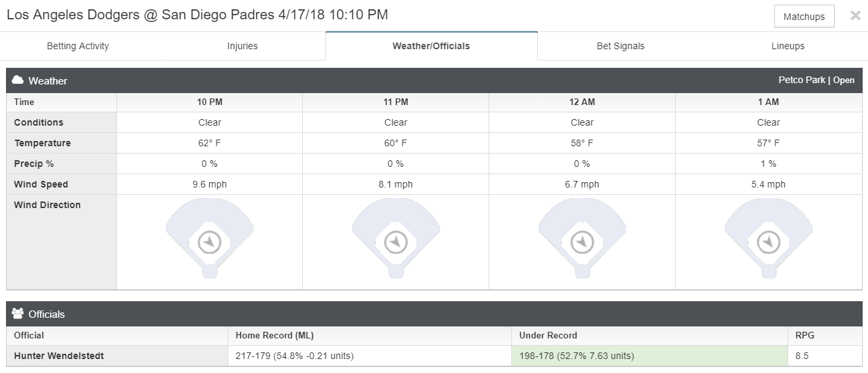Switch to the Bet Signals tab
The height and width of the screenshot is (373, 868).
620,46
